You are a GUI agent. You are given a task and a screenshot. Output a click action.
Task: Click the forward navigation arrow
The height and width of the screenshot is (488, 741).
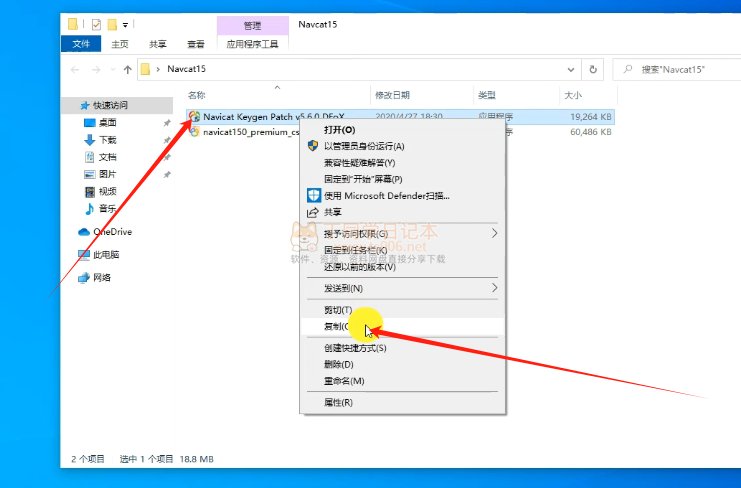point(96,70)
